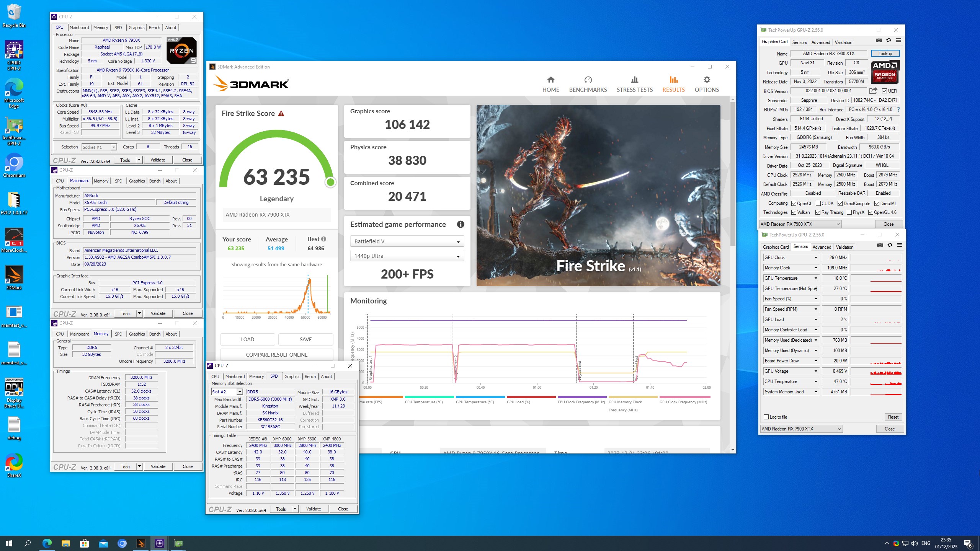The width and height of the screenshot is (980, 551).
Task: Expand the Board Power Draw sensor dropdown
Action: tap(816, 361)
